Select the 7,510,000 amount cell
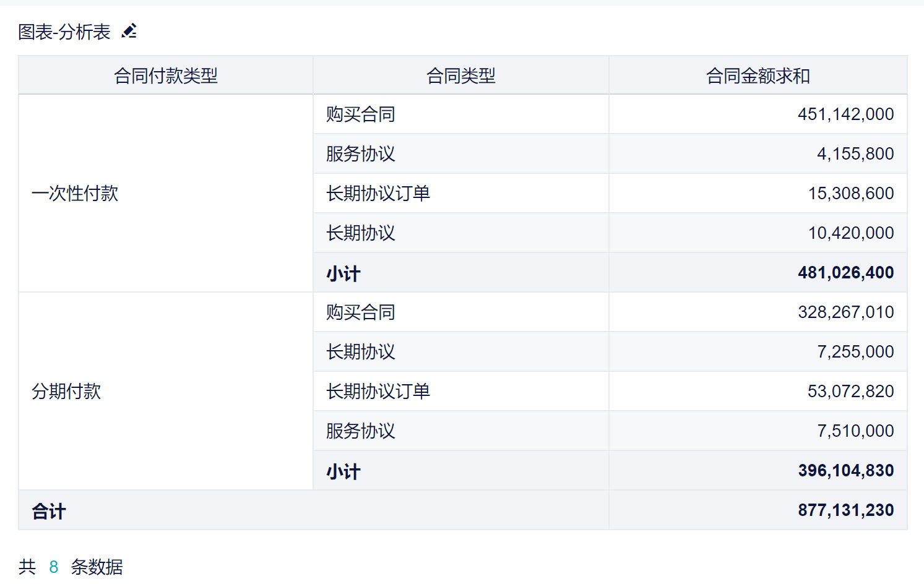Viewport: 924px width, 584px height. click(x=855, y=431)
